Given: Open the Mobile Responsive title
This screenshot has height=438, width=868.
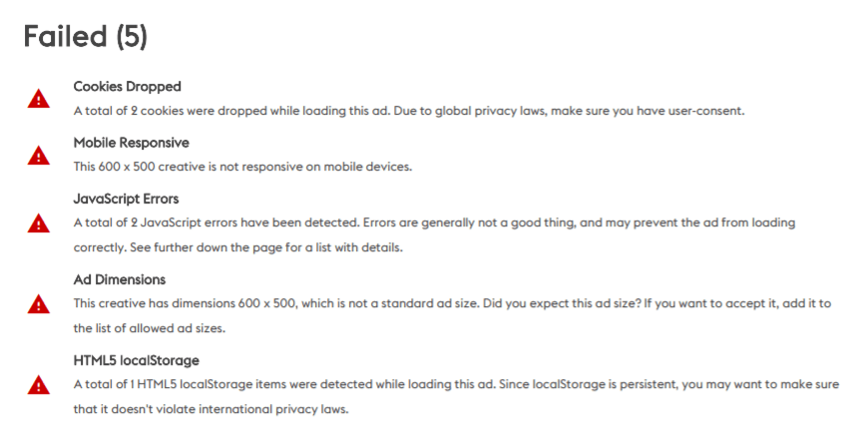Looking at the screenshot, I should 131,143.
